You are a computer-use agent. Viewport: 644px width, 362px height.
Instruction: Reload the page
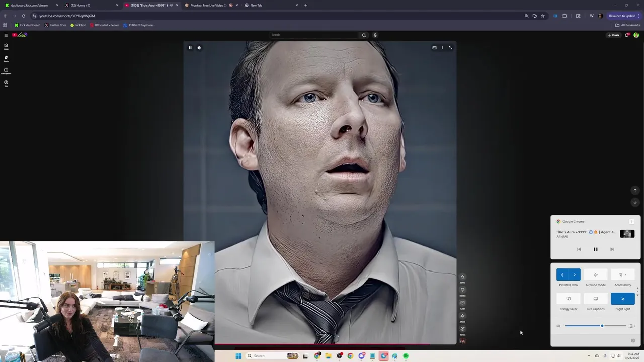pyautogui.click(x=23, y=16)
